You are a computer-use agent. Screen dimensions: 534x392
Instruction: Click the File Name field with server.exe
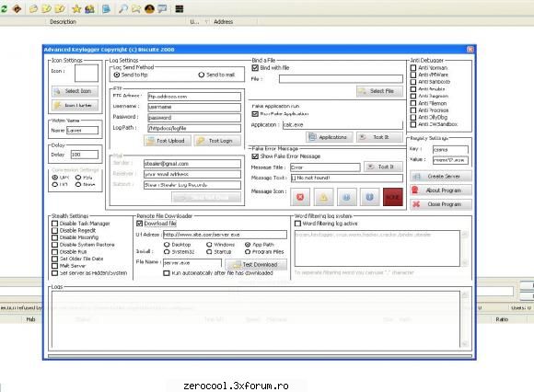[x=192, y=262]
